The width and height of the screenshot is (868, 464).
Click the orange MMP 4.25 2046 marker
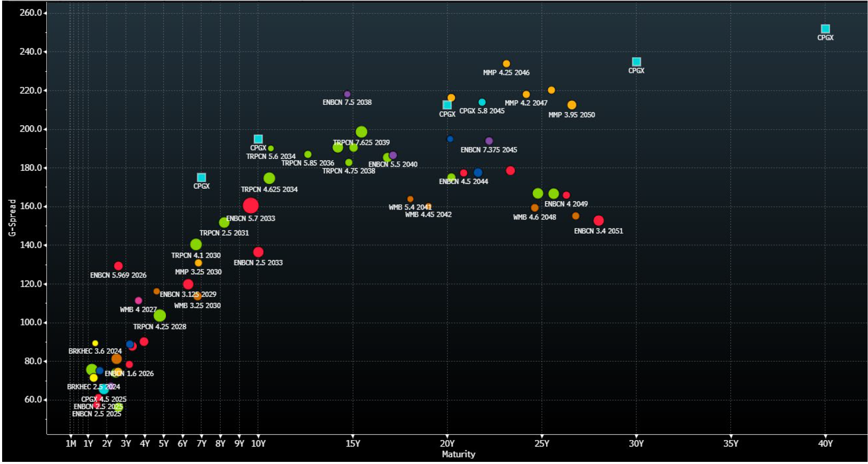coord(506,63)
